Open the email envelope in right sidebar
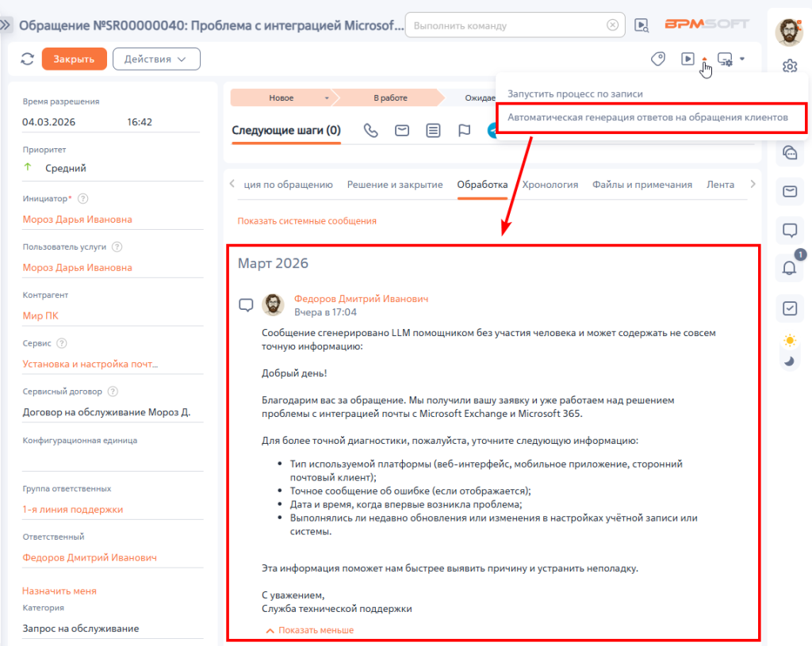The width and height of the screenshot is (812, 646). tap(789, 191)
